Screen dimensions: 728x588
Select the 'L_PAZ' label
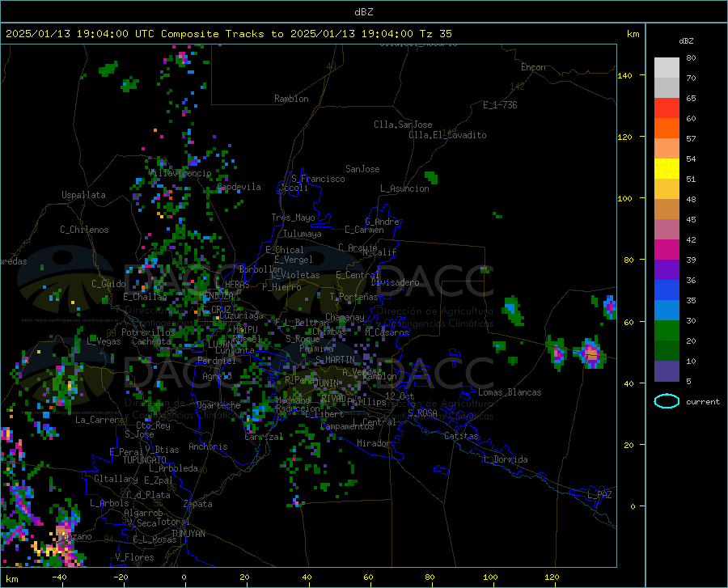599,495
